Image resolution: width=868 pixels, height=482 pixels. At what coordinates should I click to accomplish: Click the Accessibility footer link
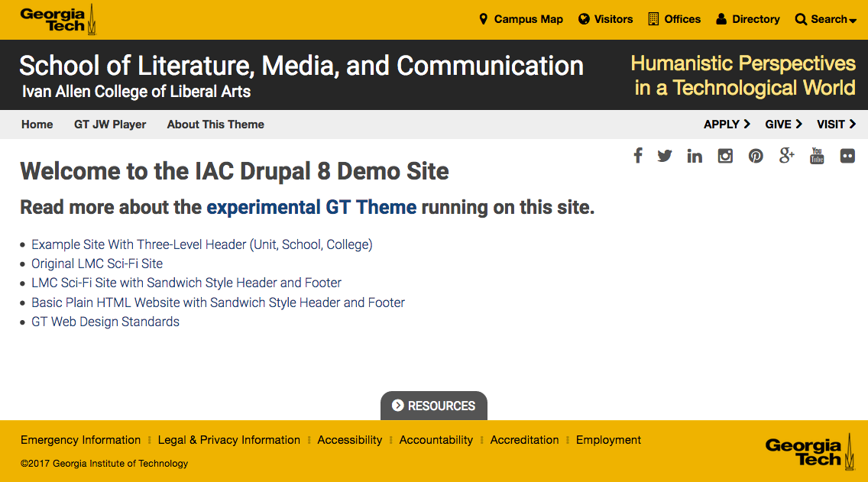[x=349, y=440]
